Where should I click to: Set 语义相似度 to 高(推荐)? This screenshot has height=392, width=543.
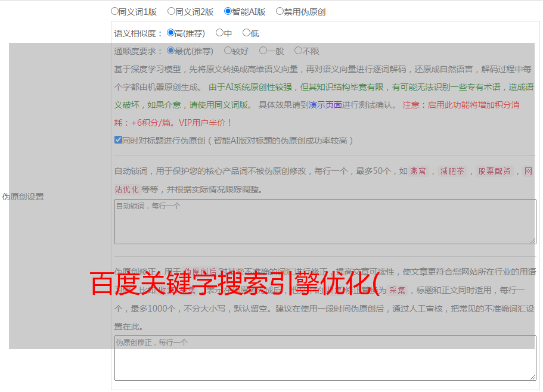pos(170,33)
